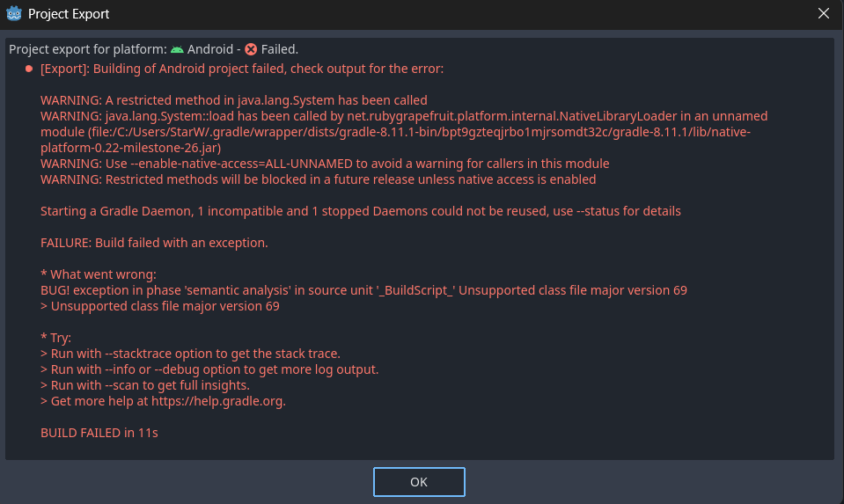The width and height of the screenshot is (844, 504).
Task: Click the restricted method in java.lang.System warning
Action: 233,100
